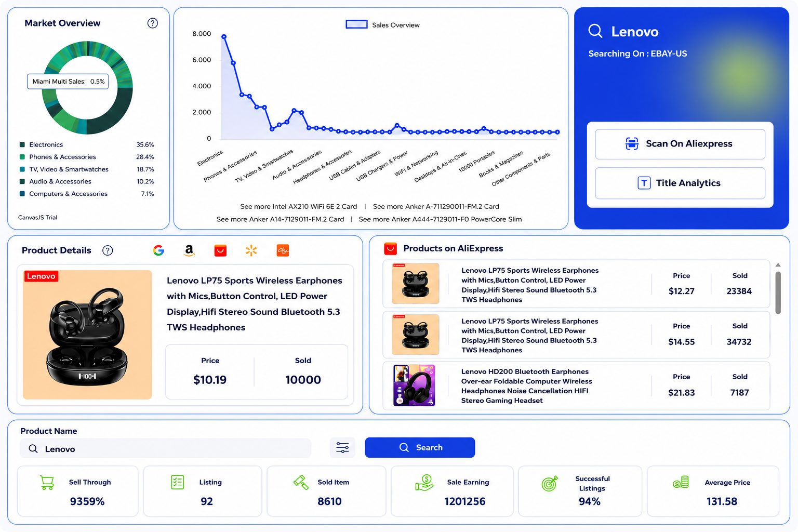Click the $14.55 price value
798x532 pixels.
(682, 342)
